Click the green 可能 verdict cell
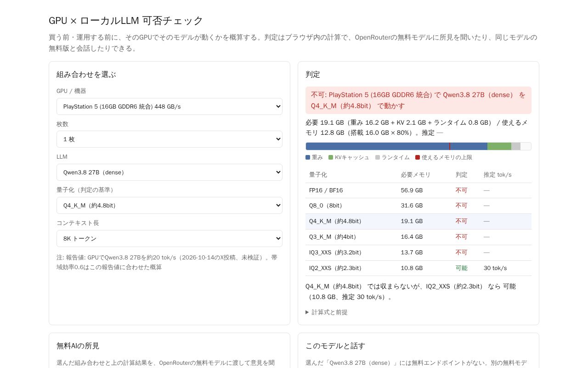 pyautogui.click(x=461, y=268)
